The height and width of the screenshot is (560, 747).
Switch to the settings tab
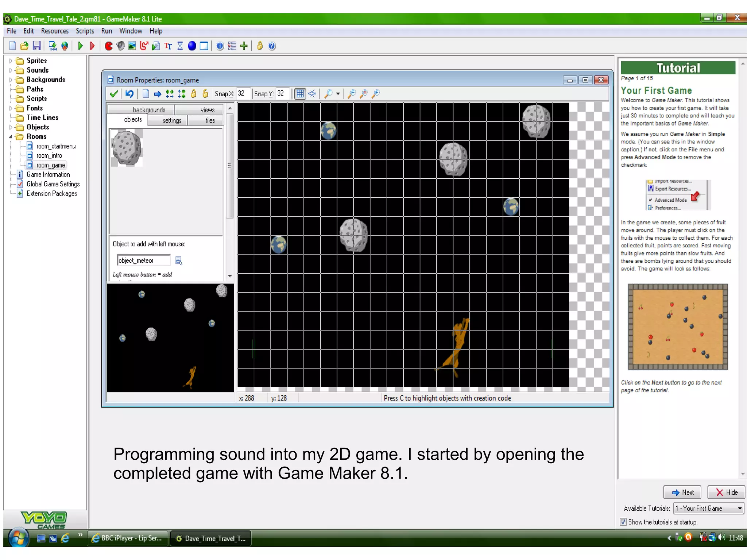(x=171, y=120)
